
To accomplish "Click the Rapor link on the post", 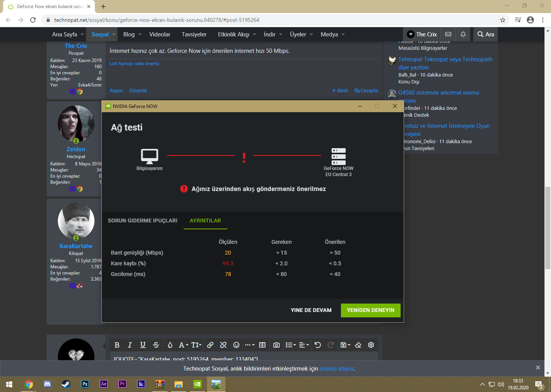I will tap(116, 91).
